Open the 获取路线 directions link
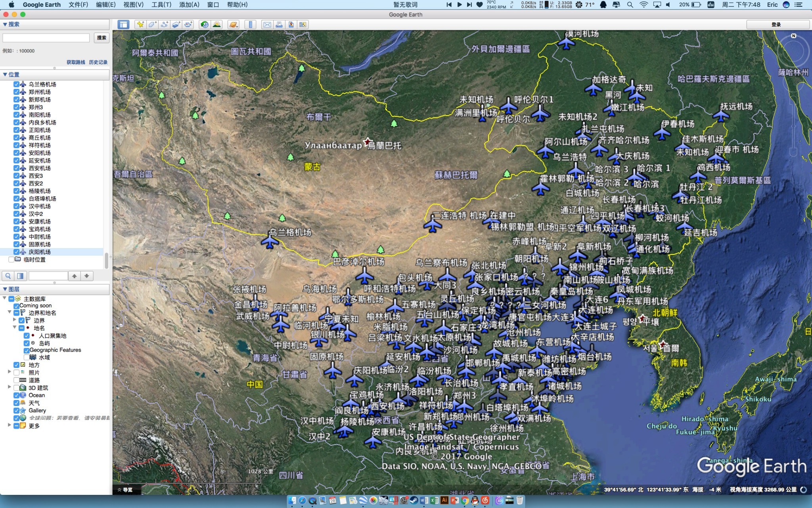812x508 pixels. tap(76, 62)
